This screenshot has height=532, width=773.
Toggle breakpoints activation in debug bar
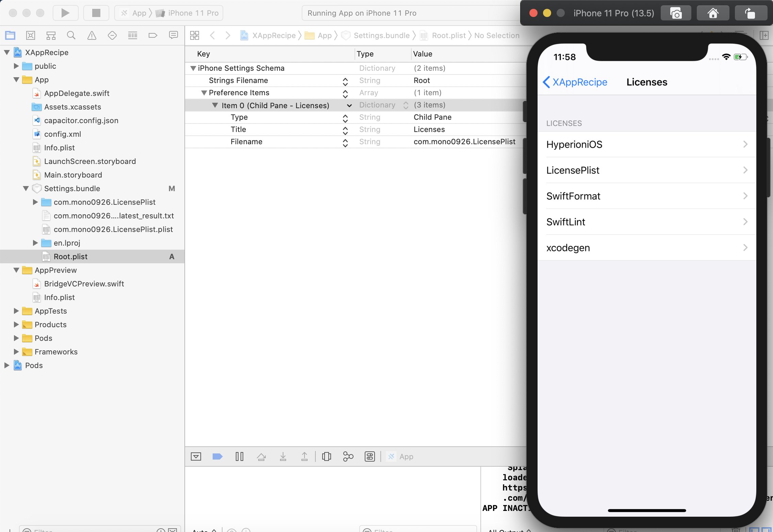tap(217, 456)
